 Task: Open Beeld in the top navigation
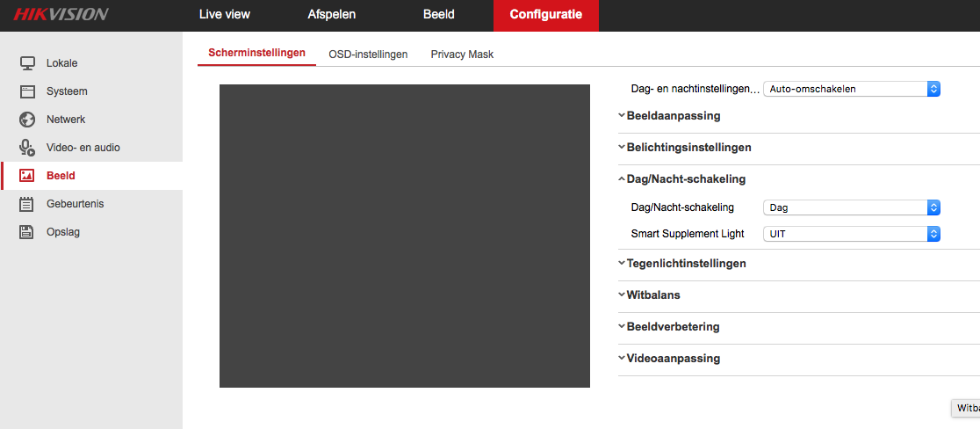tap(439, 14)
